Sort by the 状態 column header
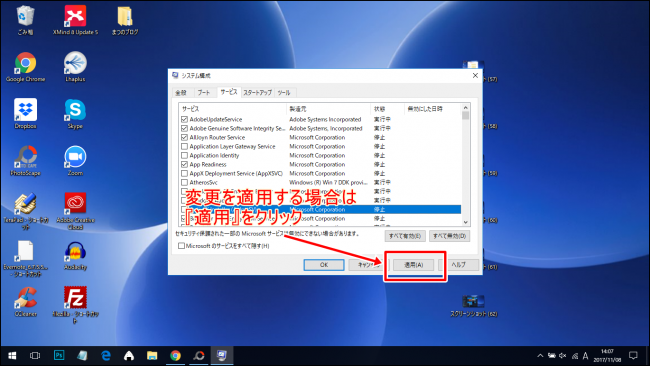The image size is (650, 366). tap(388, 109)
